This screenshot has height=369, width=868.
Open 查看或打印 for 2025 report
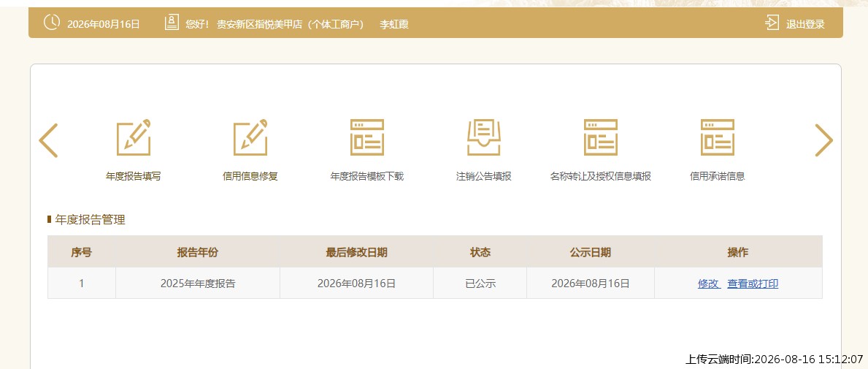click(753, 284)
